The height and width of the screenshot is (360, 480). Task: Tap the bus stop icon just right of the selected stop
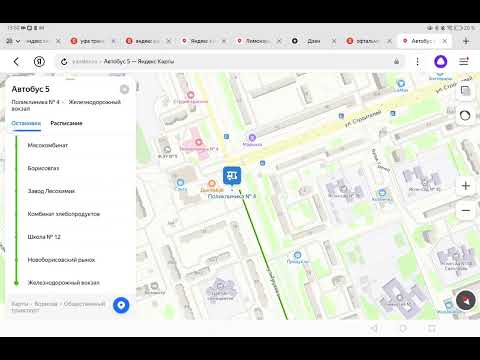(263, 163)
